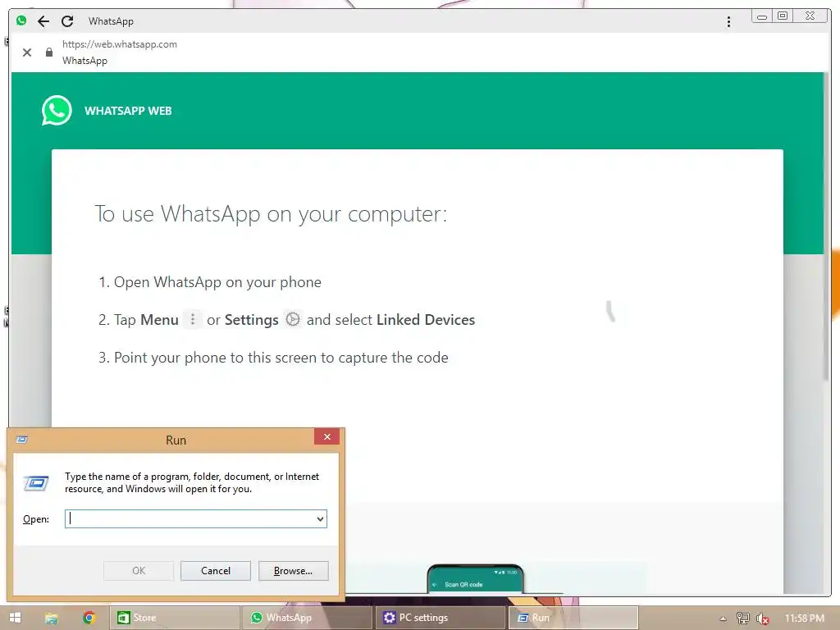The image size is (840, 630).
Task: Open the network tray icon
Action: 742,619
